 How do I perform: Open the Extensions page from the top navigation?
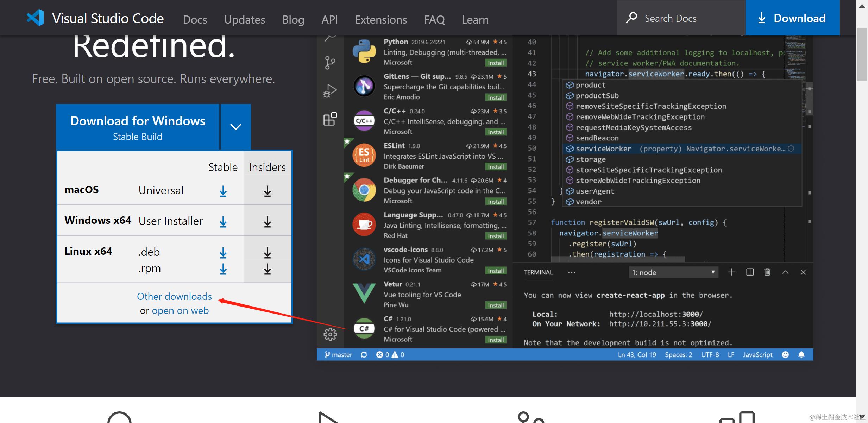[381, 20]
